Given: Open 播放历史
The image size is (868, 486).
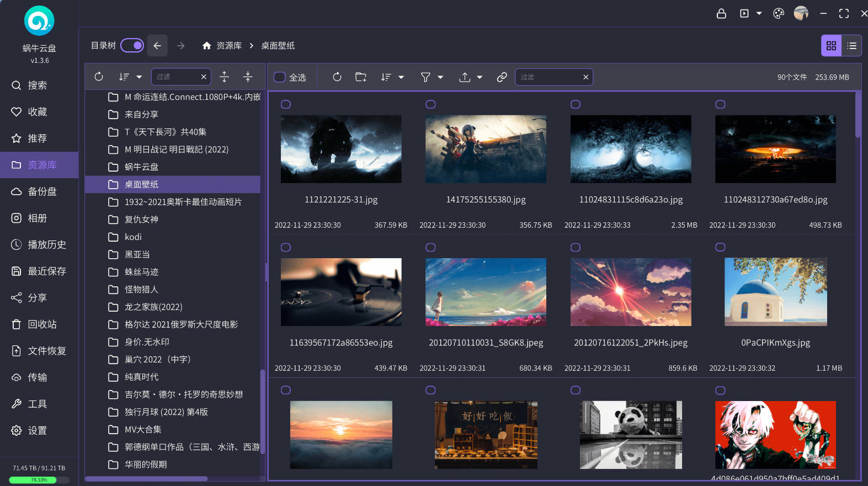Looking at the screenshot, I should coord(39,244).
